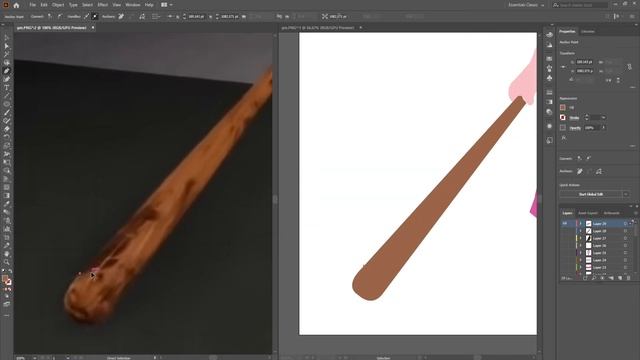Select the Gradient tool
Image resolution: width=640 pixels, height=360 pixels.
(7, 196)
